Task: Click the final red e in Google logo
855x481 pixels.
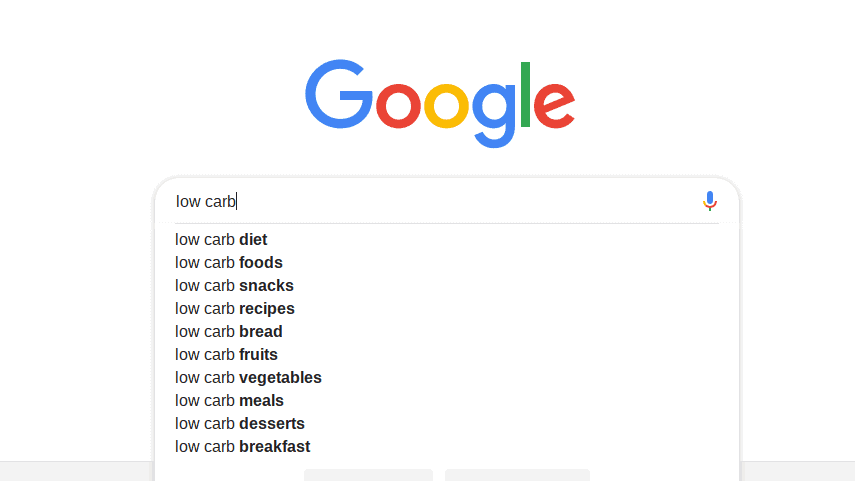Action: tap(554, 106)
